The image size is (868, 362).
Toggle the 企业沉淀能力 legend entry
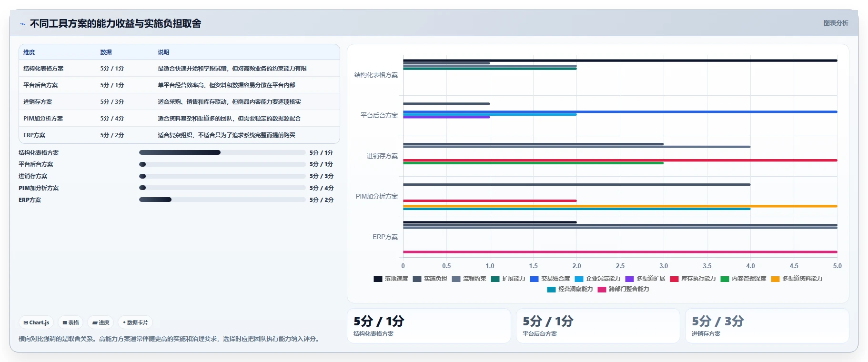tap(597, 279)
